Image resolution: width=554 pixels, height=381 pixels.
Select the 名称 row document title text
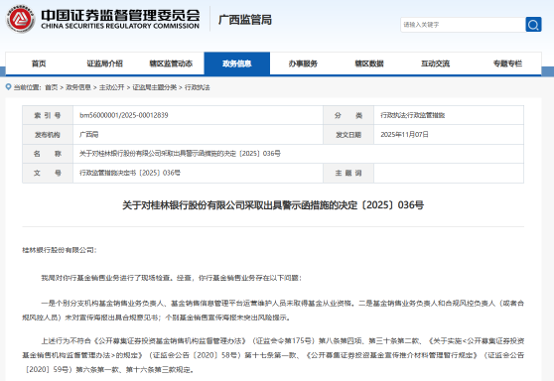click(180, 154)
